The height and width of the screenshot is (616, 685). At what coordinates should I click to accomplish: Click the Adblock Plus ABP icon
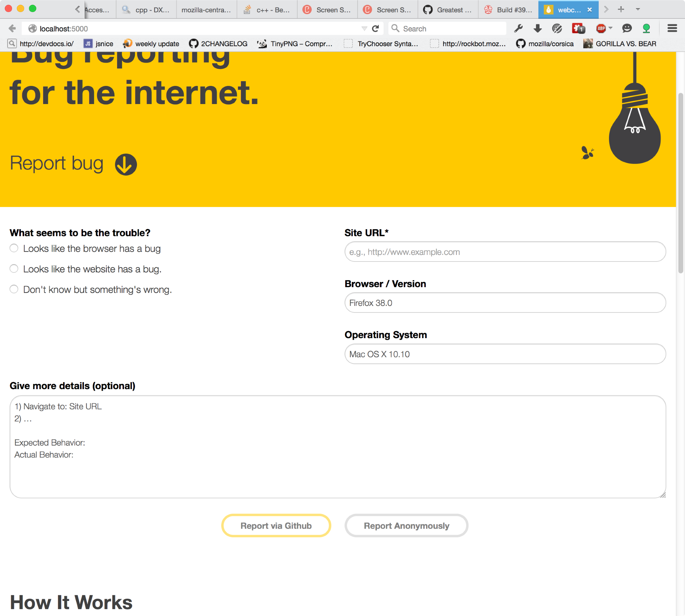(x=601, y=28)
